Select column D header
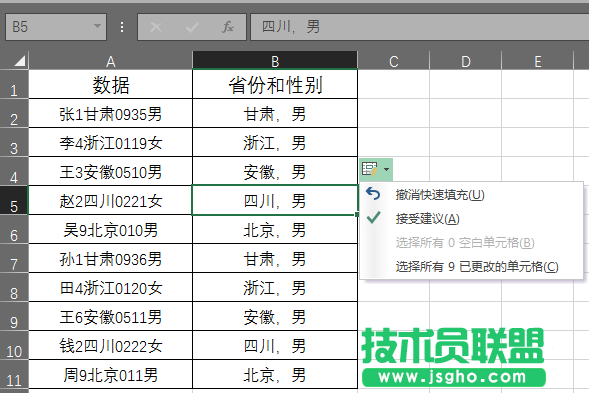This screenshot has width=589, height=393. click(x=466, y=61)
